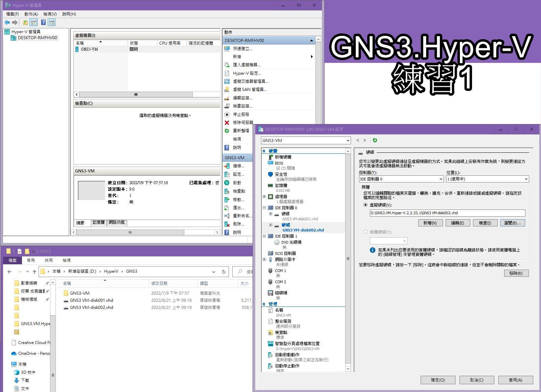
Task: Collapse the 管理 section header
Action: pyautogui.click(x=264, y=304)
